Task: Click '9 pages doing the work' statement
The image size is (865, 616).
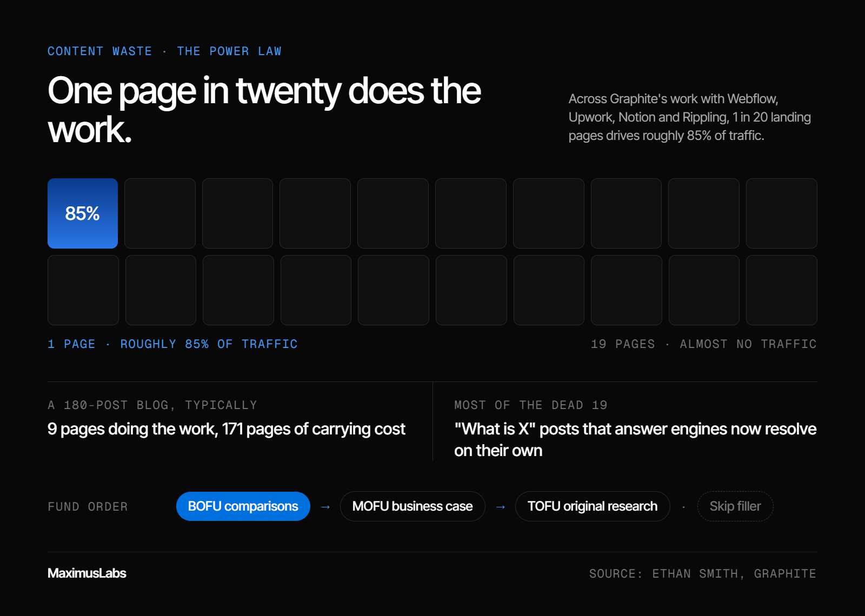Action: [x=226, y=429]
